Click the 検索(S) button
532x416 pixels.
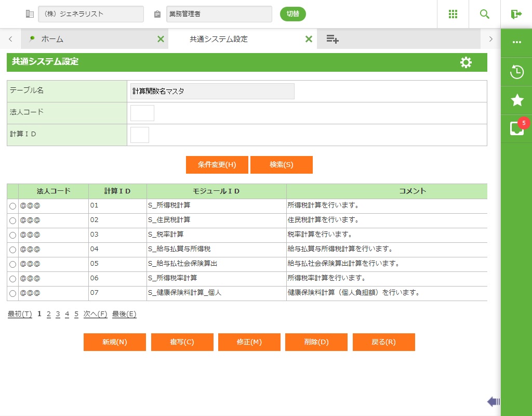[281, 165]
